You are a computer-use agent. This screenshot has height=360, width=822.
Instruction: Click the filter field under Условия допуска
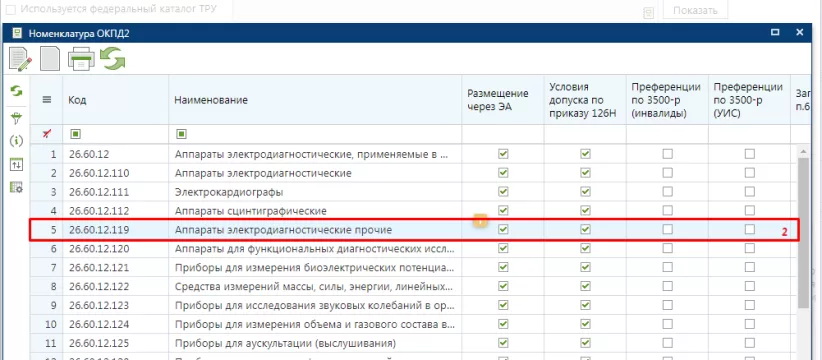click(x=585, y=135)
